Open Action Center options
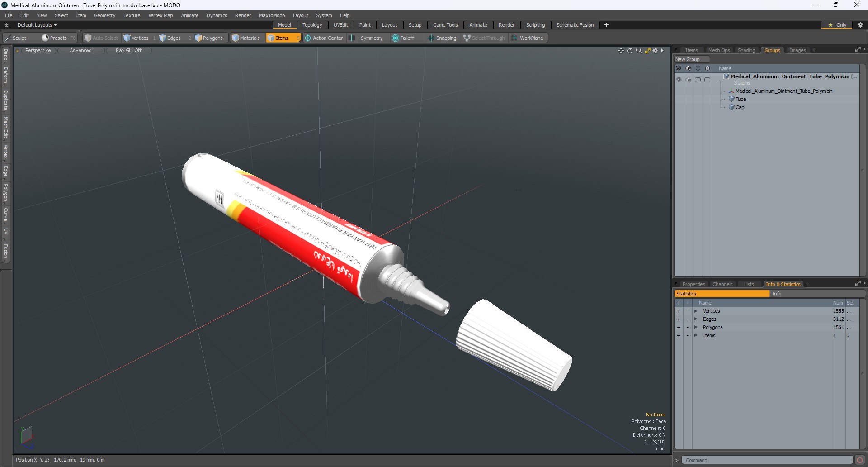This screenshot has height=467, width=868. tap(324, 38)
